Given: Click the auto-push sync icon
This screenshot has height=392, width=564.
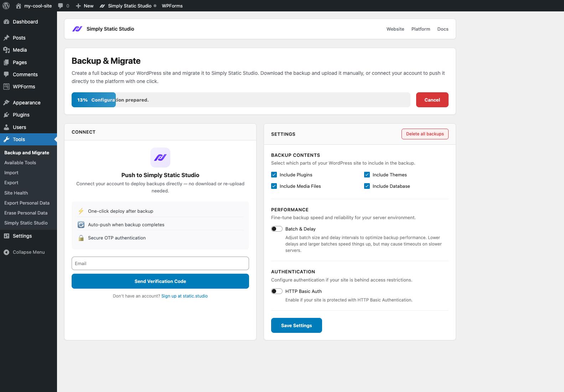Looking at the screenshot, I should (81, 225).
